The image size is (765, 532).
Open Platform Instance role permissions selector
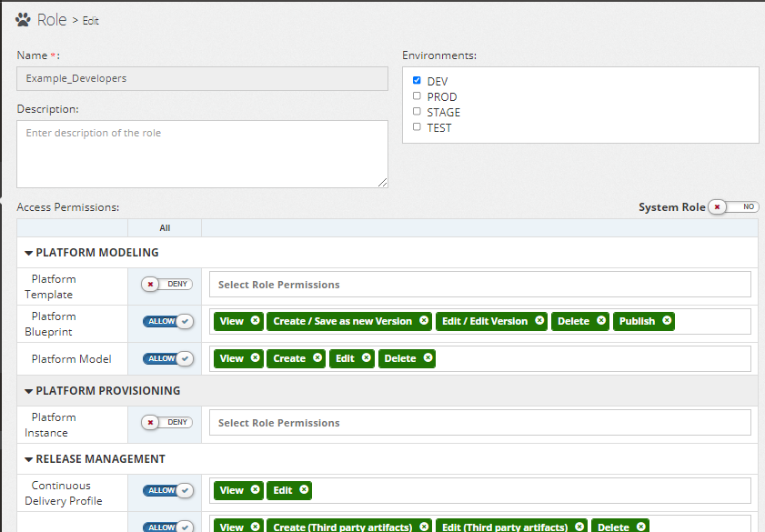point(479,423)
